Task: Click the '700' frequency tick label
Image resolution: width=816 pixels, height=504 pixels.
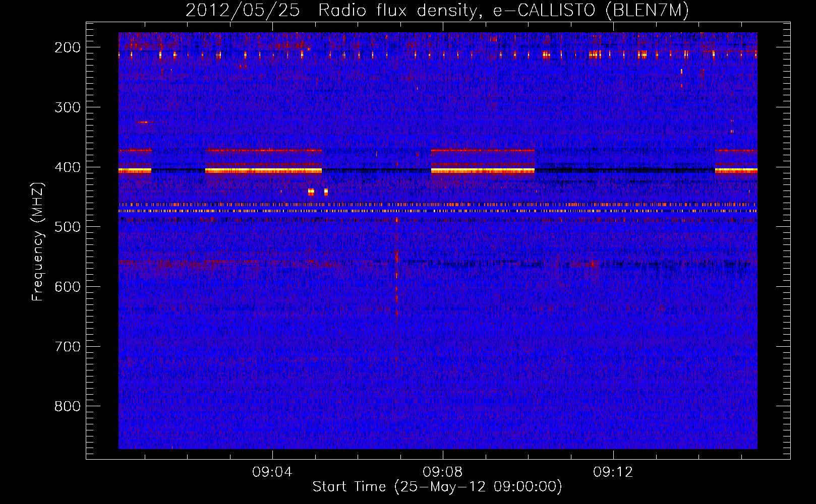Action: click(x=68, y=347)
